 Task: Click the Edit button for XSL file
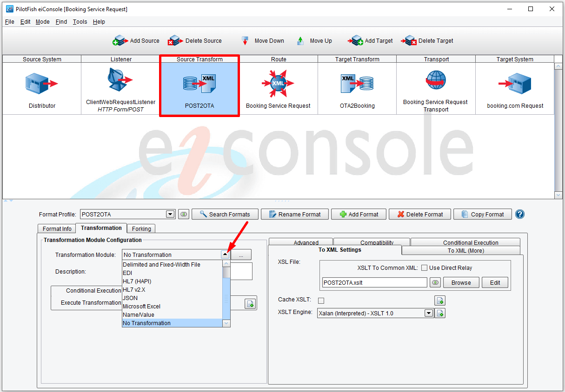tap(495, 282)
